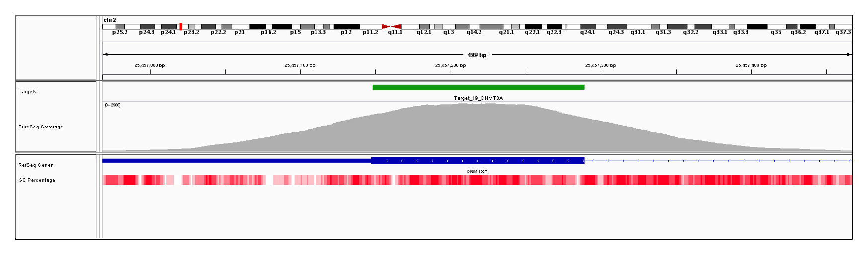This screenshot has height=254, width=868.
Task: Select cytoband q22.3 label
Action: coord(554,32)
